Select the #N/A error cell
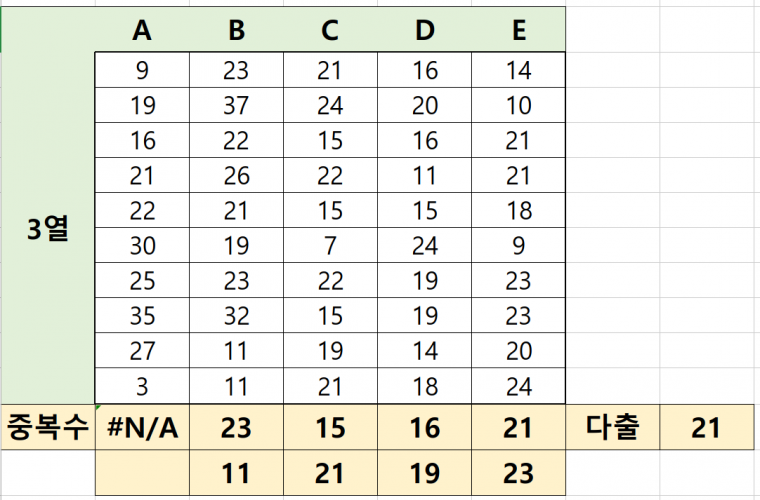 [142, 428]
